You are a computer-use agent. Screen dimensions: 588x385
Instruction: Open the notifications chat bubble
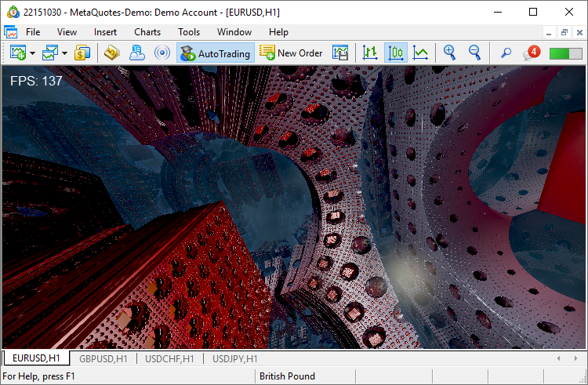532,53
